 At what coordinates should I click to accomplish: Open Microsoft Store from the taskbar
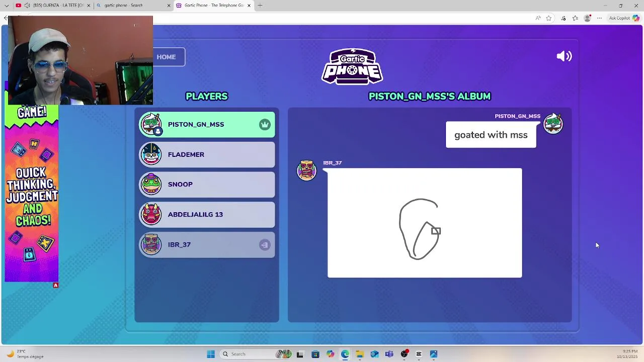(315, 354)
